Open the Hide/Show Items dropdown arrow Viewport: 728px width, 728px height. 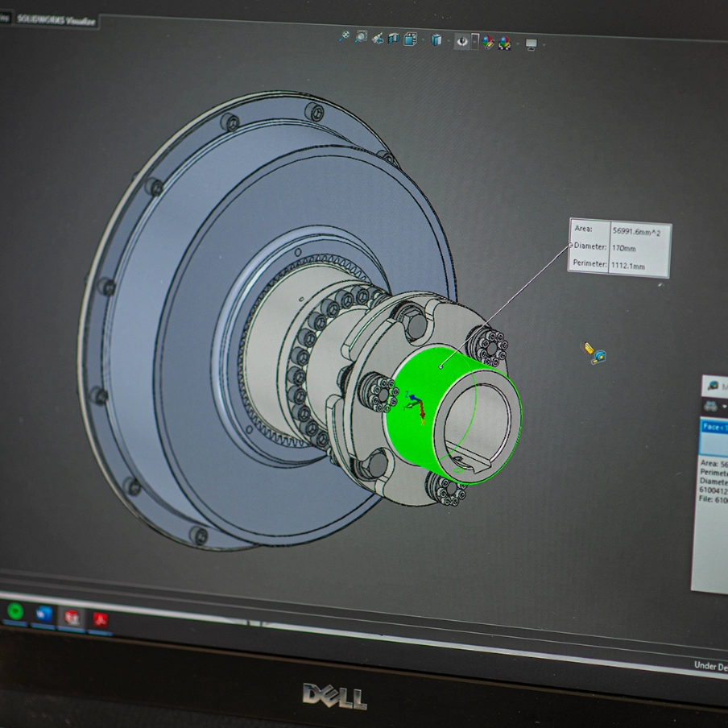point(474,42)
